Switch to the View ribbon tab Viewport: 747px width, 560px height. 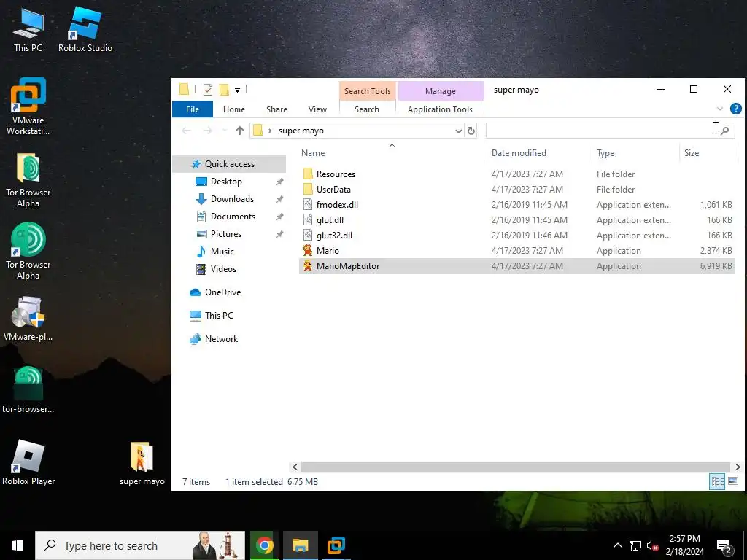tap(317, 109)
